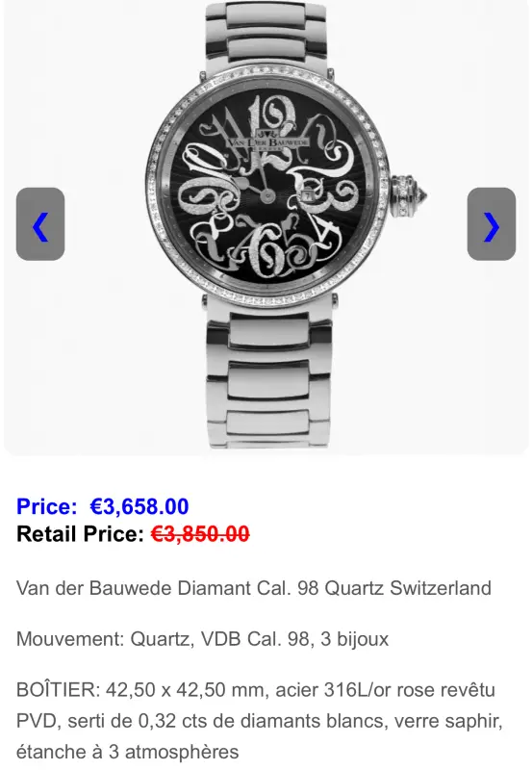Screen dimensions: 532x770
Task: Click the center of the watch hands
Action: 267,196
